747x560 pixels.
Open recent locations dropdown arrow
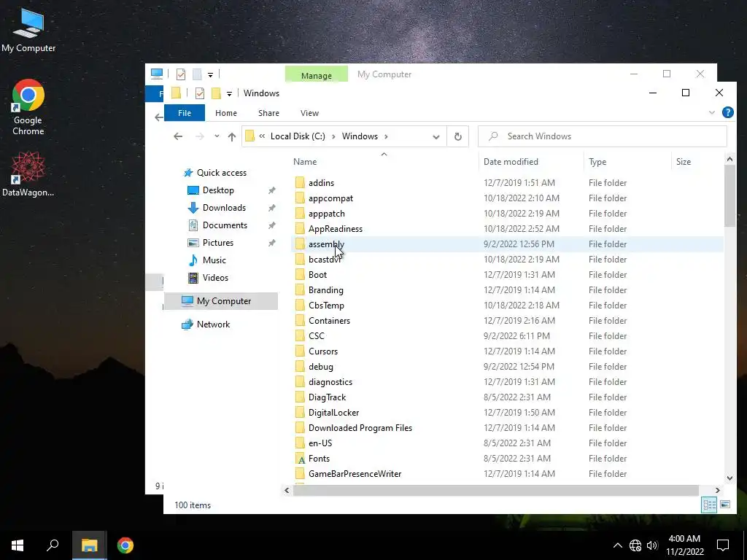[217, 136]
